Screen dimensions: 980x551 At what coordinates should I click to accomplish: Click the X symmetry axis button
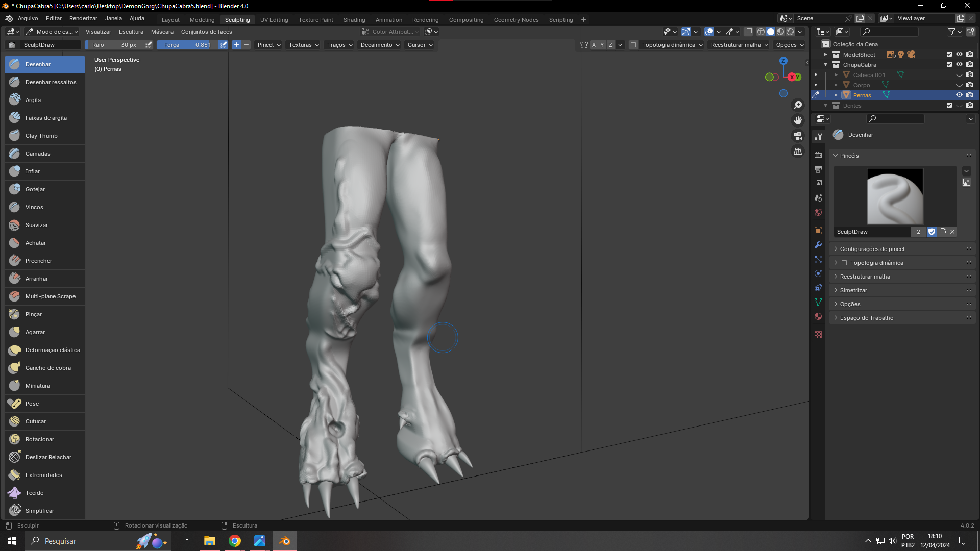coord(594,45)
